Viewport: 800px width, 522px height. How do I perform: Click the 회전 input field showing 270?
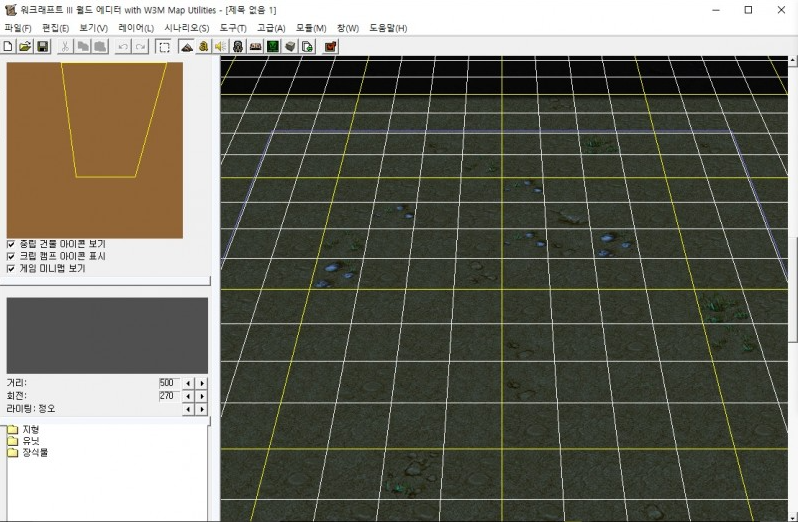click(x=169, y=396)
